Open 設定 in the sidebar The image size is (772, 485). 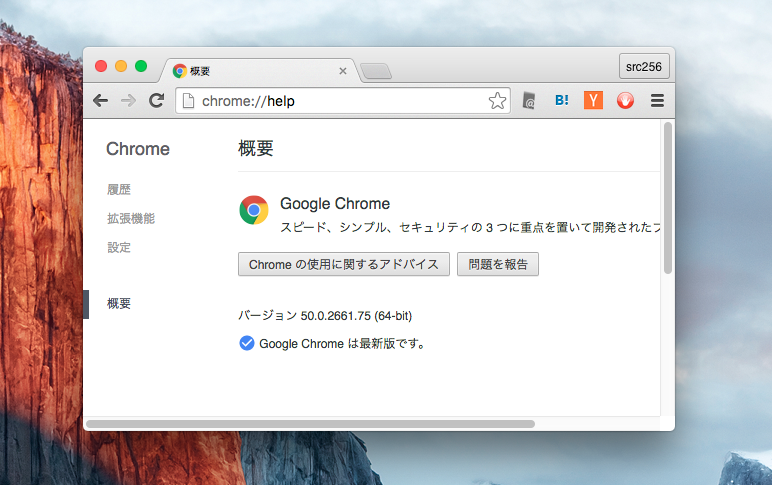119,247
